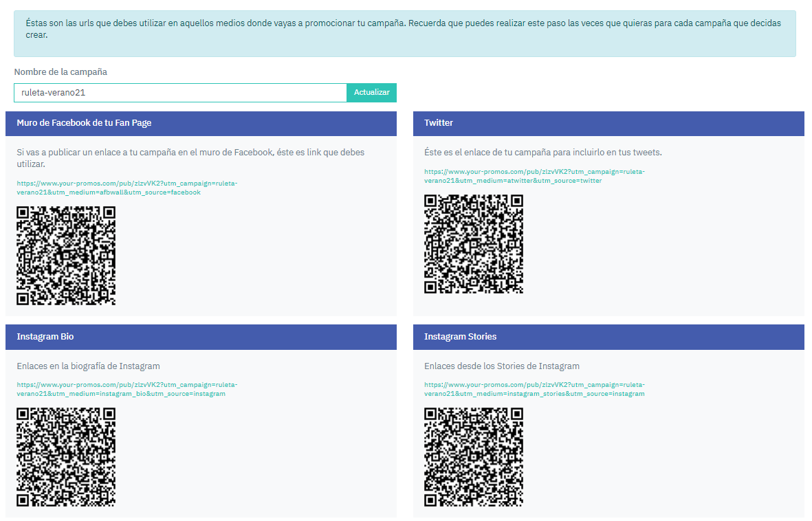812x521 pixels.
Task: Click the 'Muro de Facebook de tu Fan Page' header
Action: click(201, 123)
